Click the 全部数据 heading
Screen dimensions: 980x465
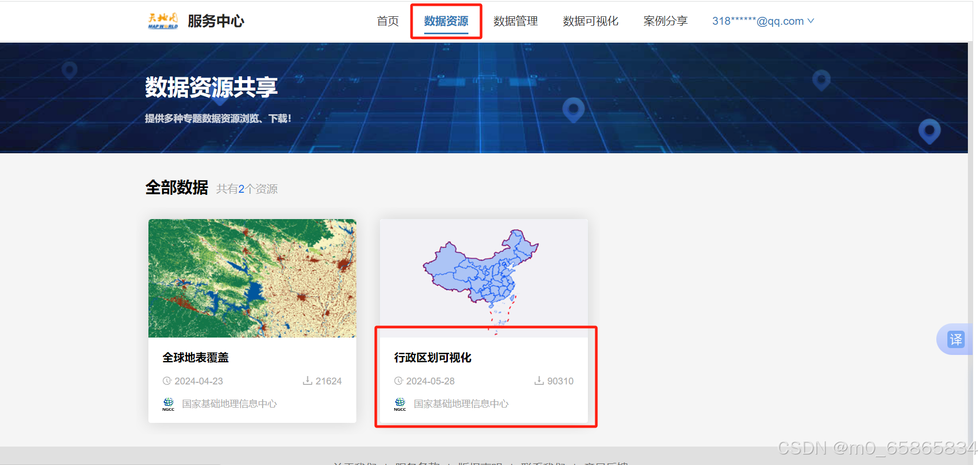177,187
